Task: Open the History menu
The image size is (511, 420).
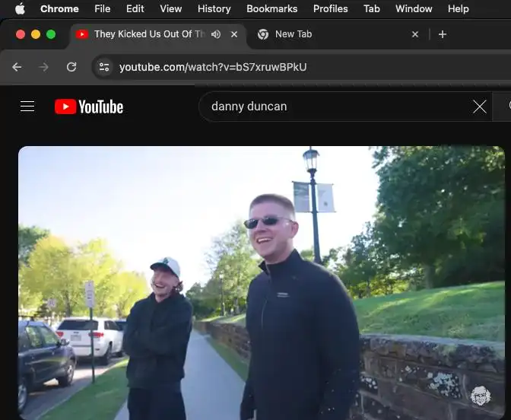Action: click(214, 9)
